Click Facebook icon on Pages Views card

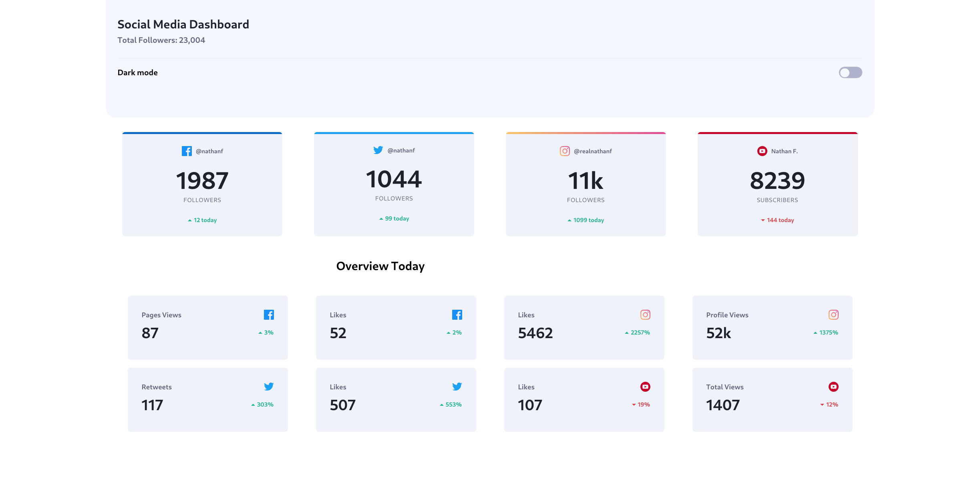(269, 315)
